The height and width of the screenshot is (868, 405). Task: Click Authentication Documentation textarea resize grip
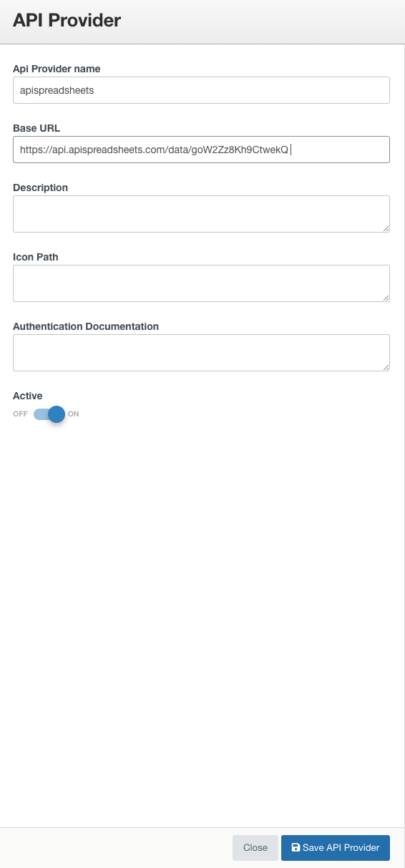coord(386,367)
